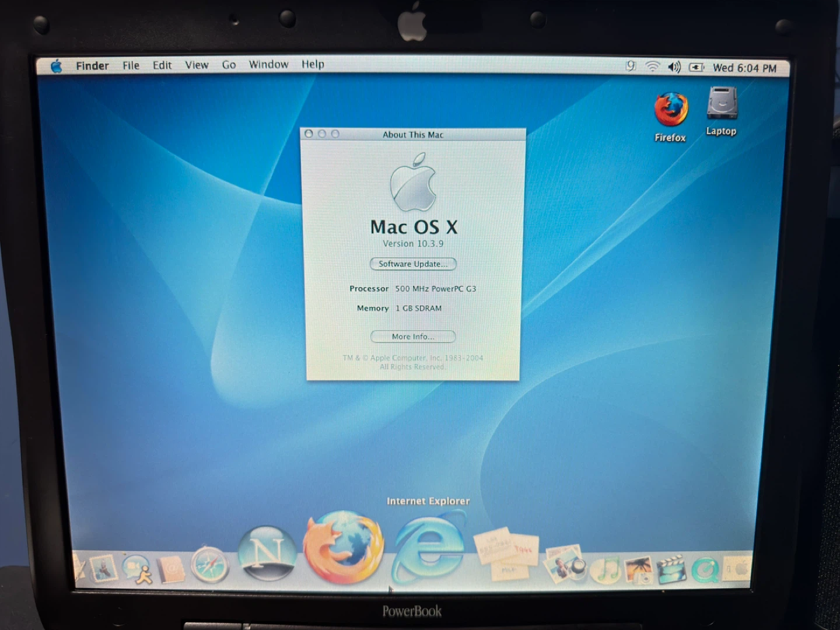Launch Firefox from the Dock
Image resolution: width=840 pixels, height=630 pixels.
click(343, 547)
